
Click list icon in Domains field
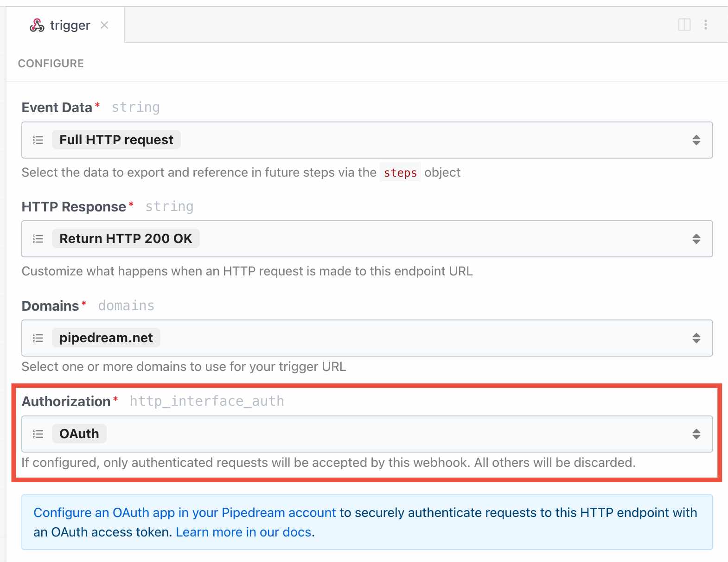[38, 338]
